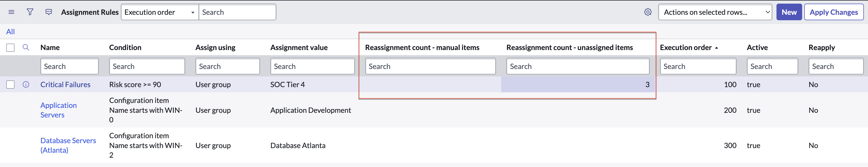Open list personalization gear icon
The height and width of the screenshot is (167, 868).
point(648,12)
